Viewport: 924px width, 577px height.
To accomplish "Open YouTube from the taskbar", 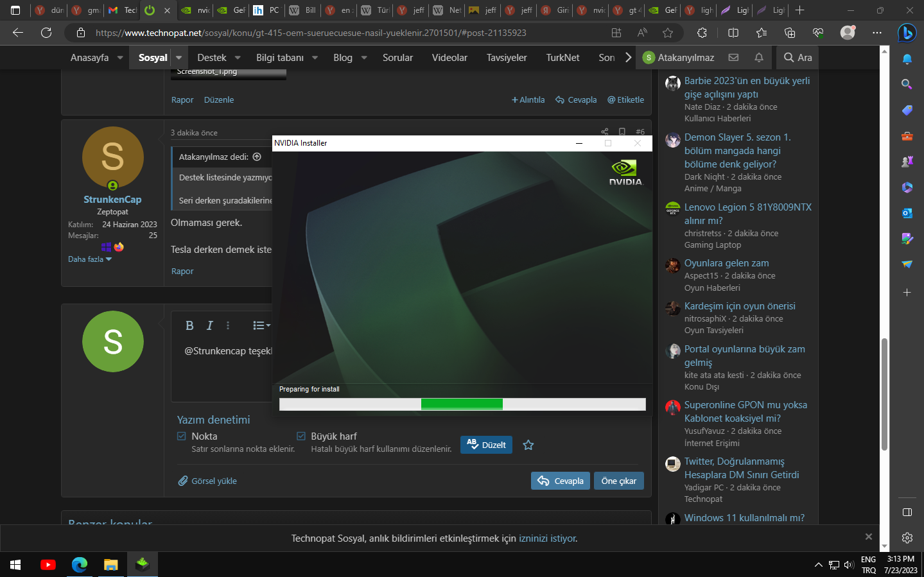I will tap(48, 564).
